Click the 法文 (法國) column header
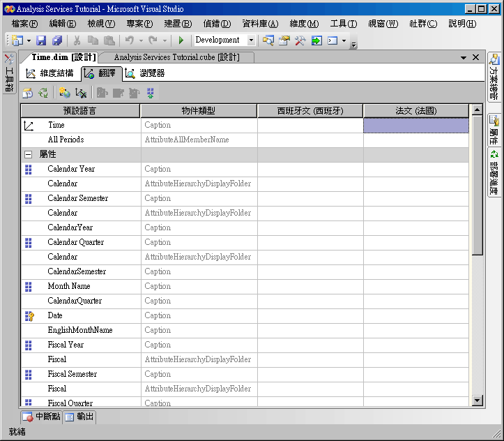This screenshot has width=504, height=441. [416, 111]
